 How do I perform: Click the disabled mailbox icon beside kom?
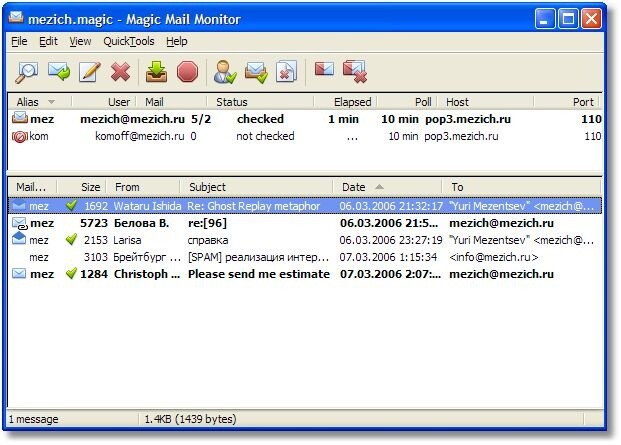20,137
